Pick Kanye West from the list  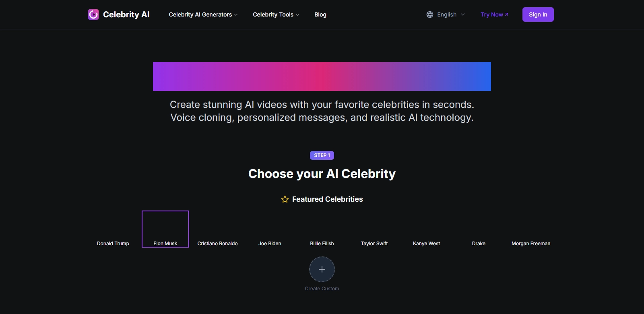[x=426, y=229]
